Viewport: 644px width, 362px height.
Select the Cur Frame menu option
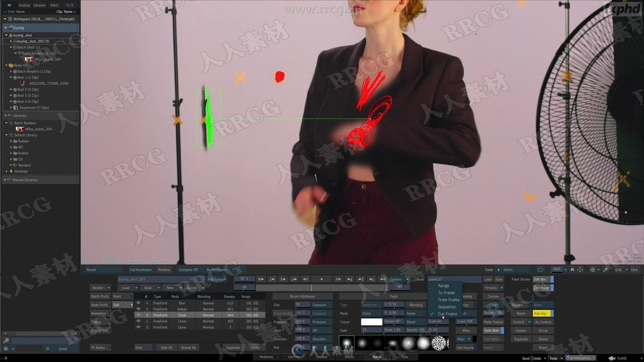447,313
